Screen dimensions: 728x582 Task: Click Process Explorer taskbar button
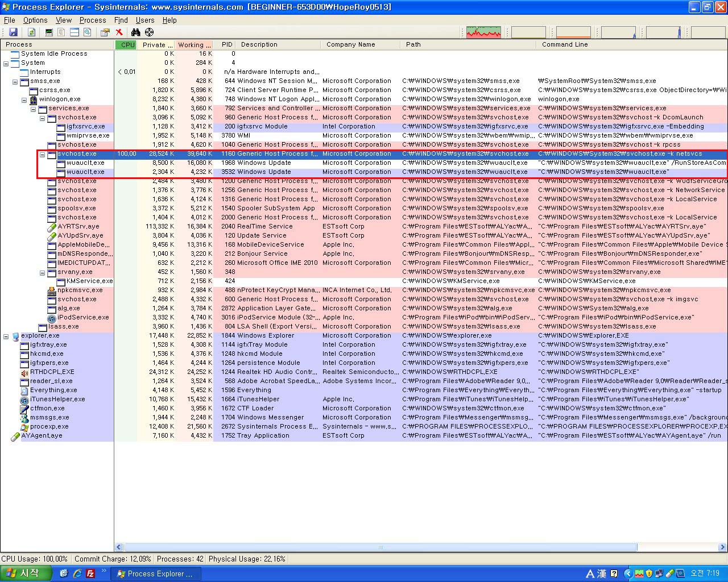pyautogui.click(x=155, y=573)
